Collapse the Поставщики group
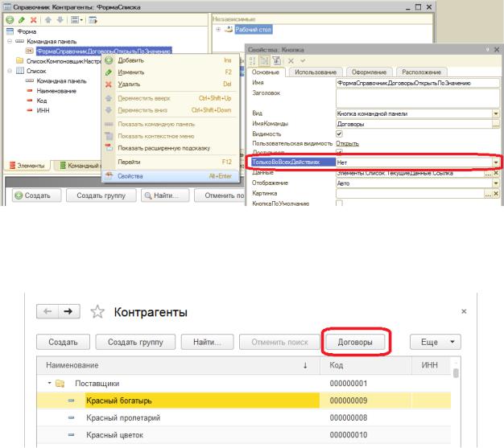This screenshot has height=448, width=504. tap(49, 383)
